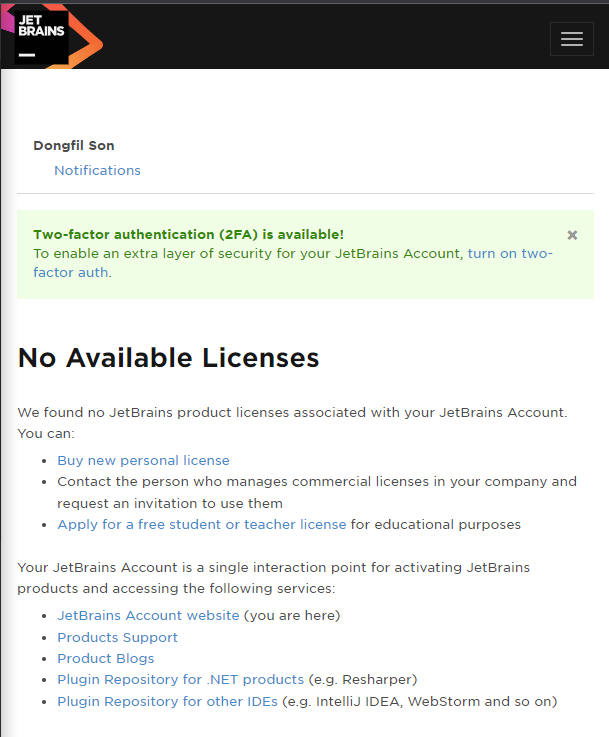This screenshot has width=609, height=737.
Task: Click the '(e.g. Resharper)' text
Action: (363, 680)
